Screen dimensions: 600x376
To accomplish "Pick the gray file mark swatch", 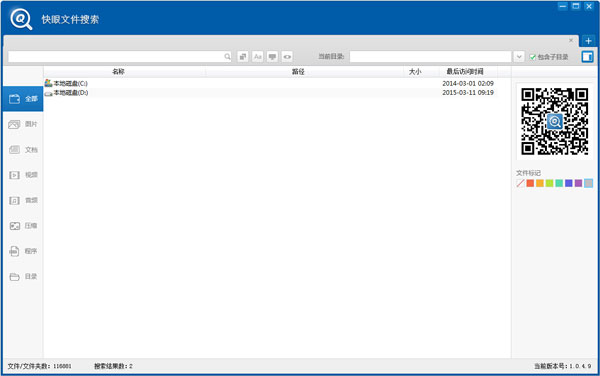I will tap(589, 183).
